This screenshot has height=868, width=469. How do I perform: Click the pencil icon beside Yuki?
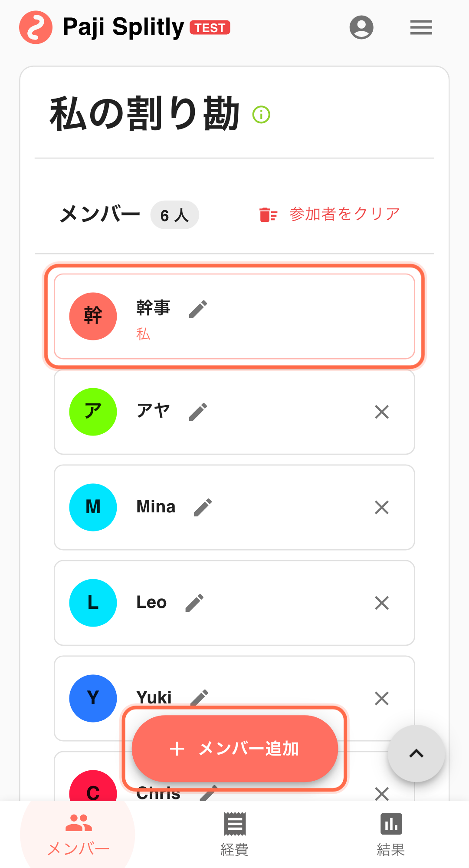click(x=200, y=696)
